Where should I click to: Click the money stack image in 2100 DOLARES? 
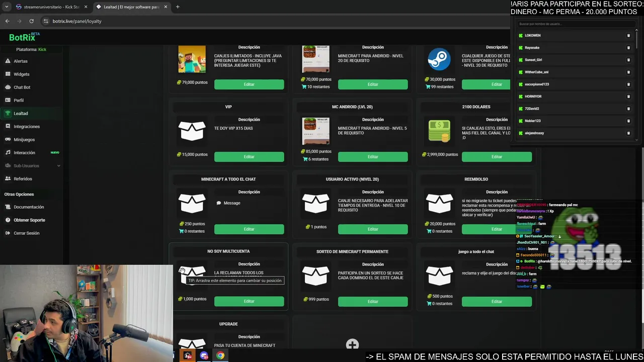pyautogui.click(x=439, y=131)
